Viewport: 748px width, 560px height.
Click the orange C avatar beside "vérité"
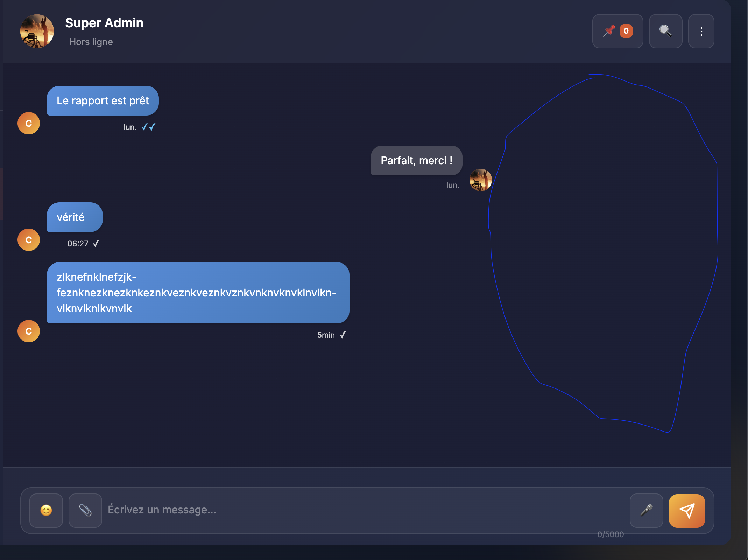coord(29,240)
